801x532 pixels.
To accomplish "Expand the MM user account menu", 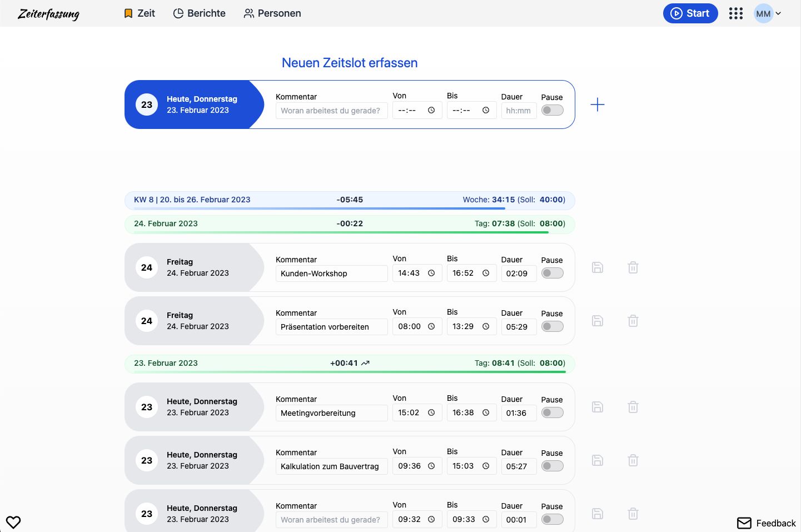I will pyautogui.click(x=768, y=13).
